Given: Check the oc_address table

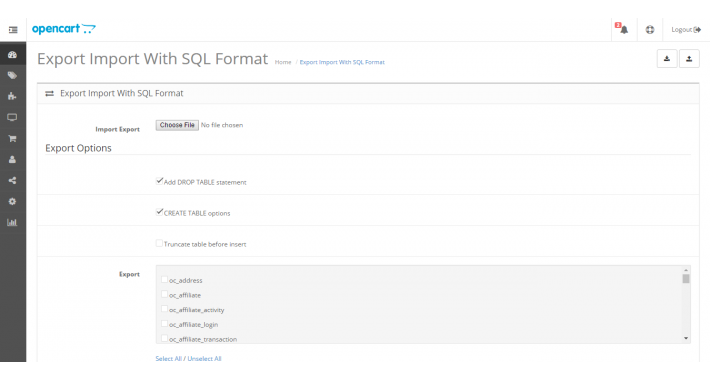Looking at the screenshot, I should [x=164, y=280].
